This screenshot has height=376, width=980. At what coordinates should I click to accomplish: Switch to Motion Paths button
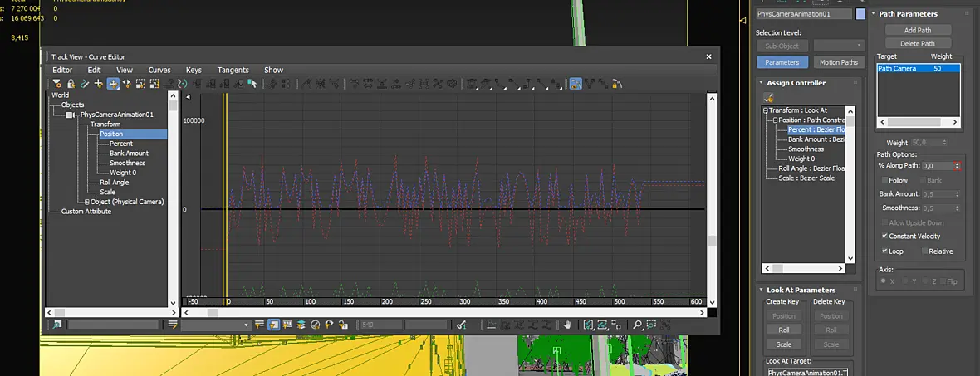point(839,62)
